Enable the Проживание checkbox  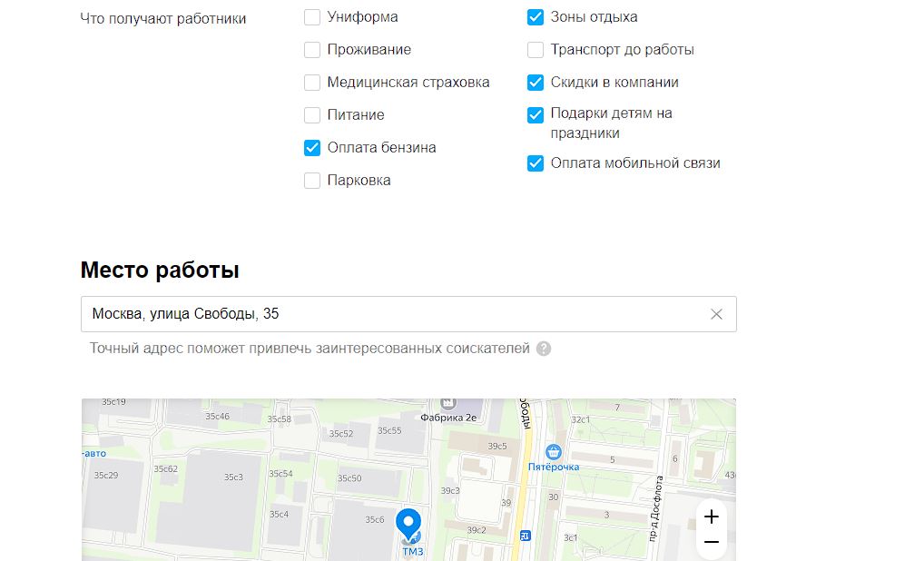tap(312, 49)
